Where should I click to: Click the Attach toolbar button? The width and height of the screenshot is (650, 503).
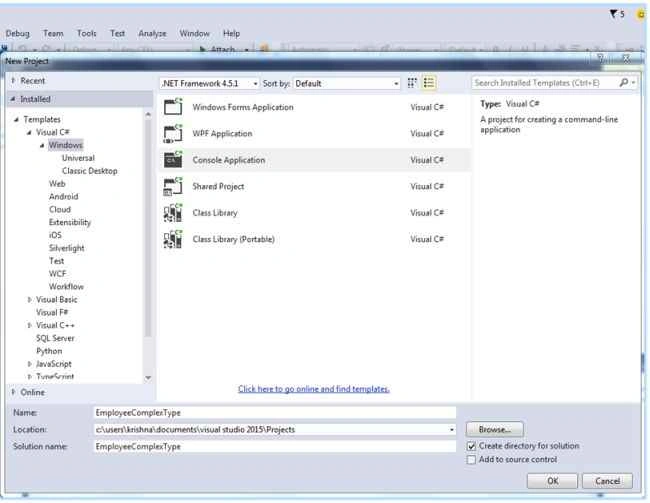(x=218, y=49)
